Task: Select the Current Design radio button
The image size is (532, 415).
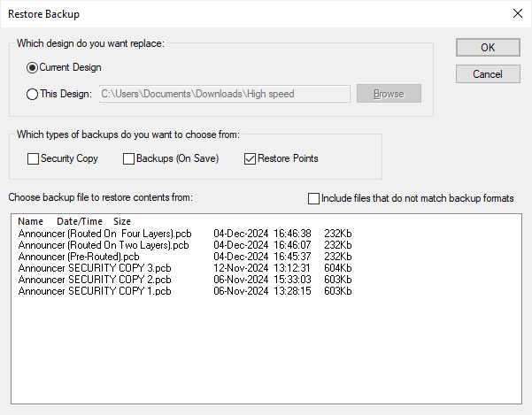Action: pos(33,67)
